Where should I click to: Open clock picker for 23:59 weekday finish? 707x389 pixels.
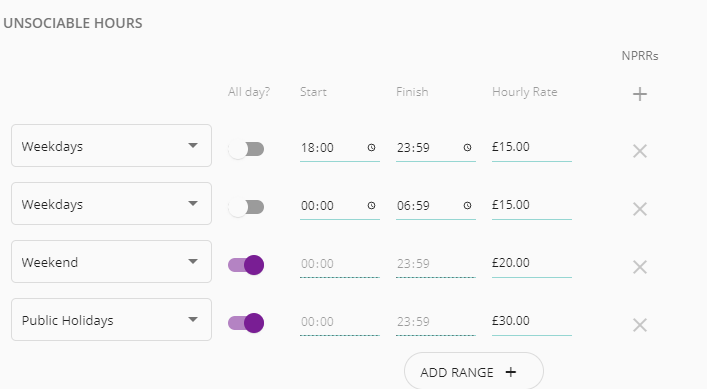467,147
